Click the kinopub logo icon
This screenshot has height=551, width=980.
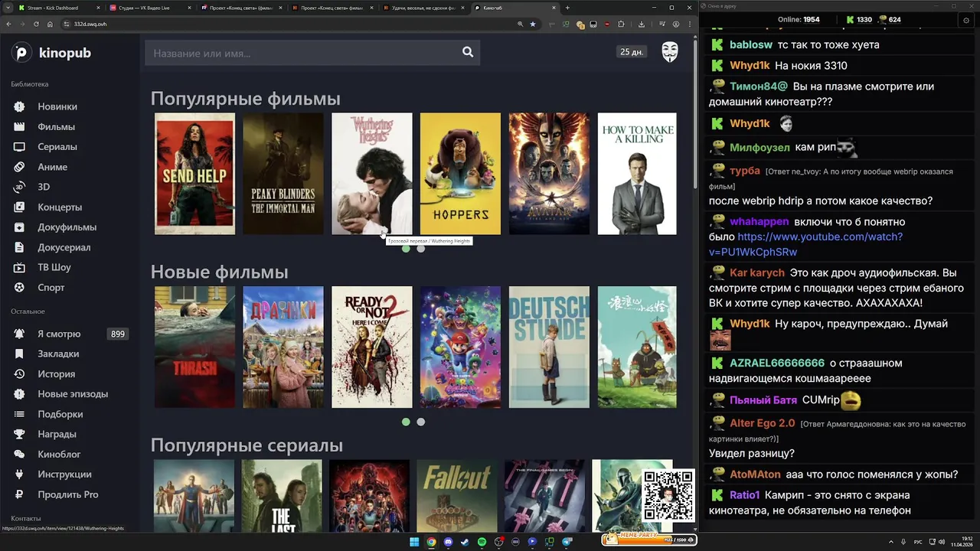(21, 53)
